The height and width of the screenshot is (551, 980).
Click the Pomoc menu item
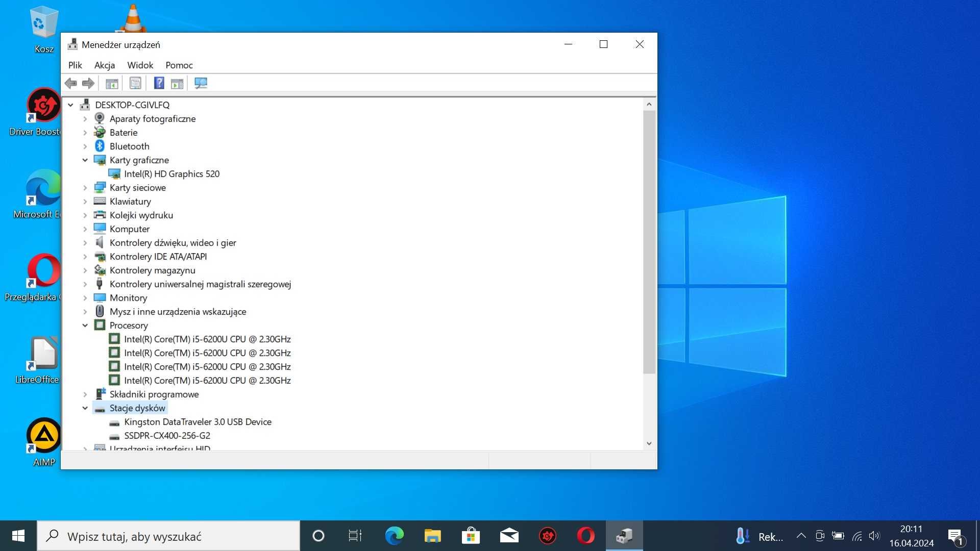tap(179, 65)
